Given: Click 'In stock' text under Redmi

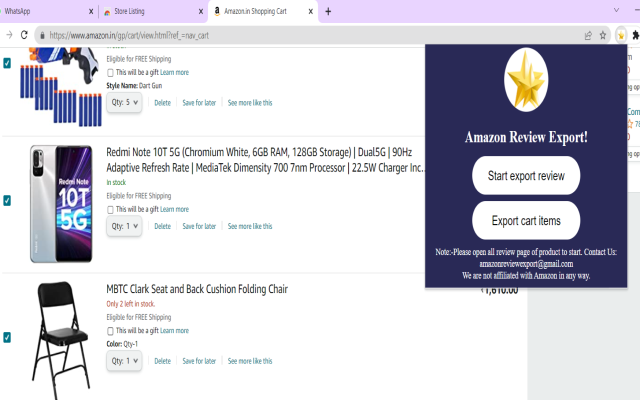Looking at the screenshot, I should (116, 182).
